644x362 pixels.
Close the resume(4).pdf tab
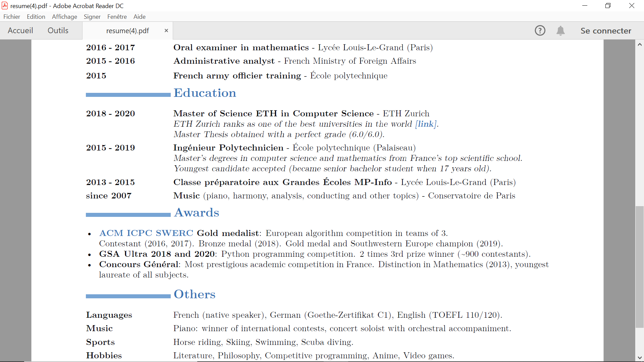(166, 31)
